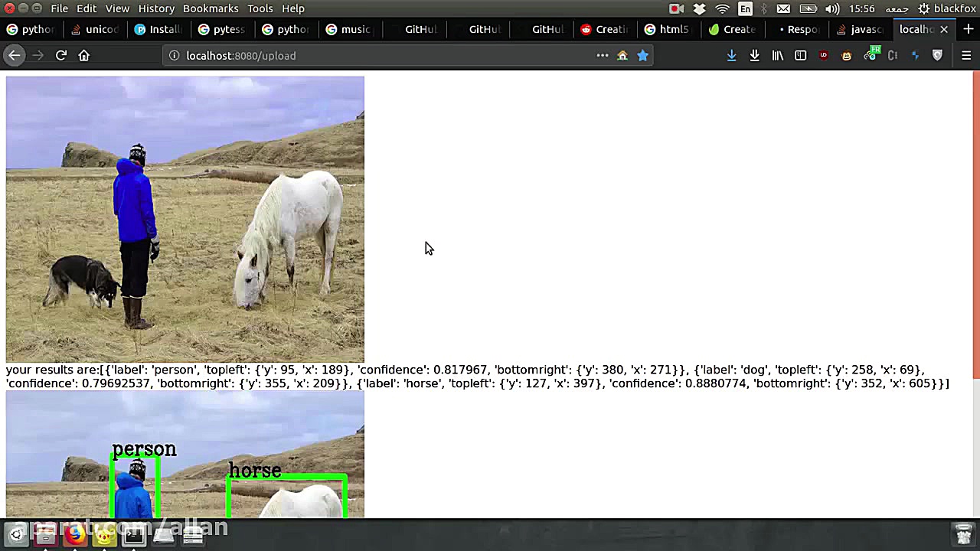Viewport: 980px width, 551px height.
Task: Open Files manager in the dock
Action: 45,533
